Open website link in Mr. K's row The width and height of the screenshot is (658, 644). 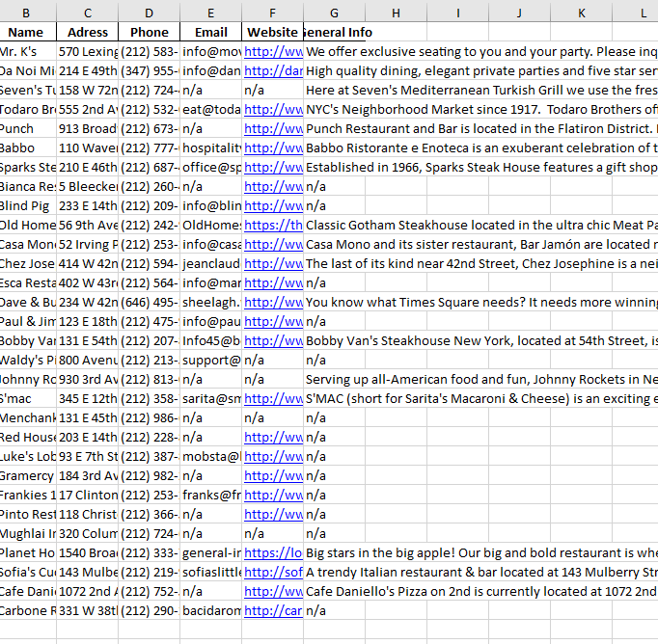point(273,51)
